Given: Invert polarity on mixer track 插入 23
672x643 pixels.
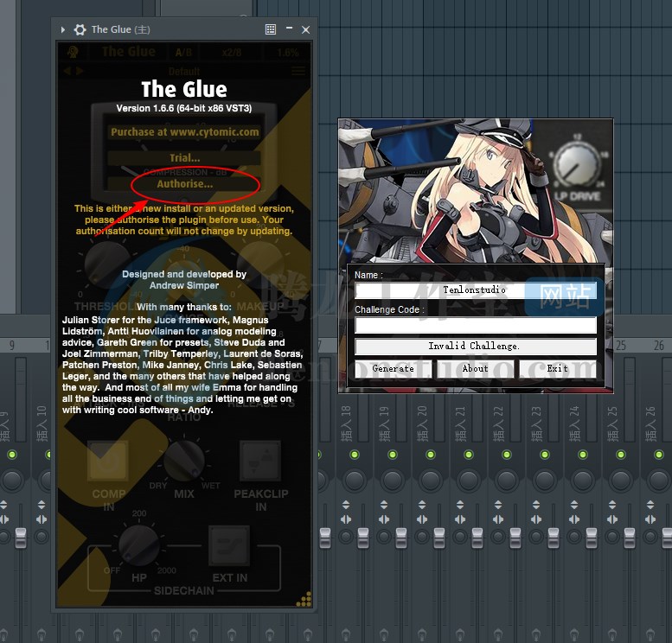Looking at the screenshot, I should click(x=536, y=505).
